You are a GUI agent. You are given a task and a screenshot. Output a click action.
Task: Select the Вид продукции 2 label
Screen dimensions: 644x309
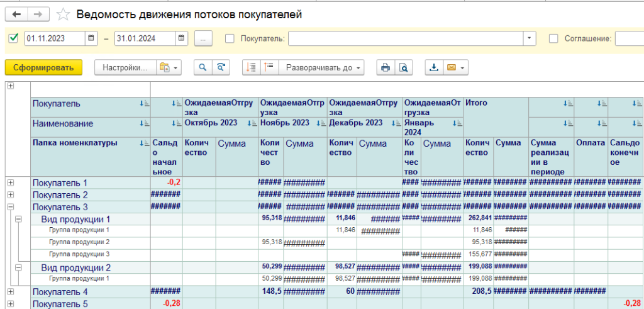tap(75, 268)
